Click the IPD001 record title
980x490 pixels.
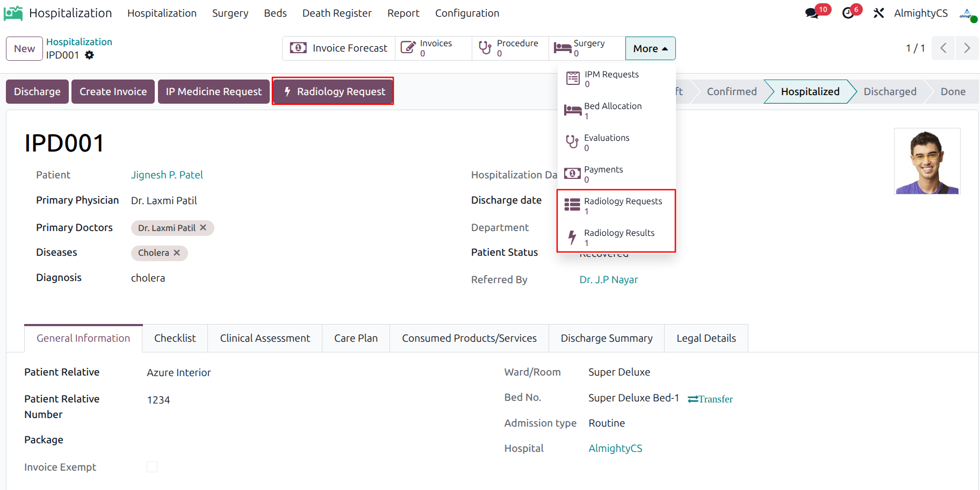coord(64,143)
